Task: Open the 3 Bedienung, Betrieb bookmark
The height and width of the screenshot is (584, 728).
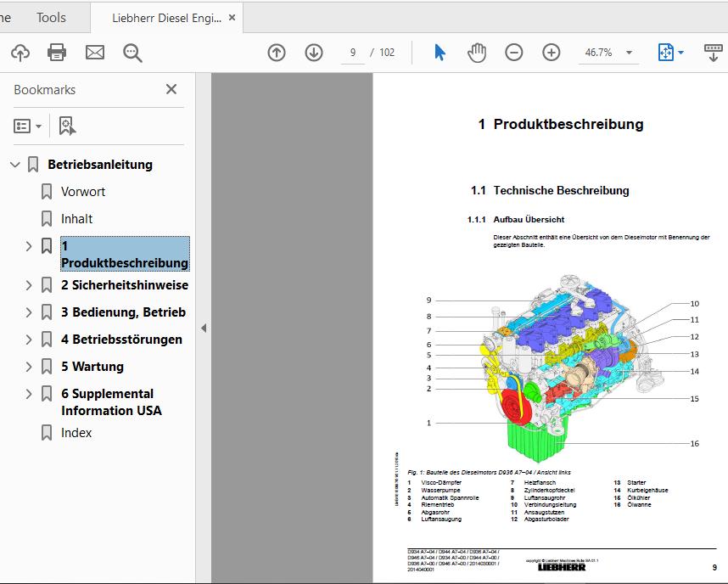Action: coord(123,312)
